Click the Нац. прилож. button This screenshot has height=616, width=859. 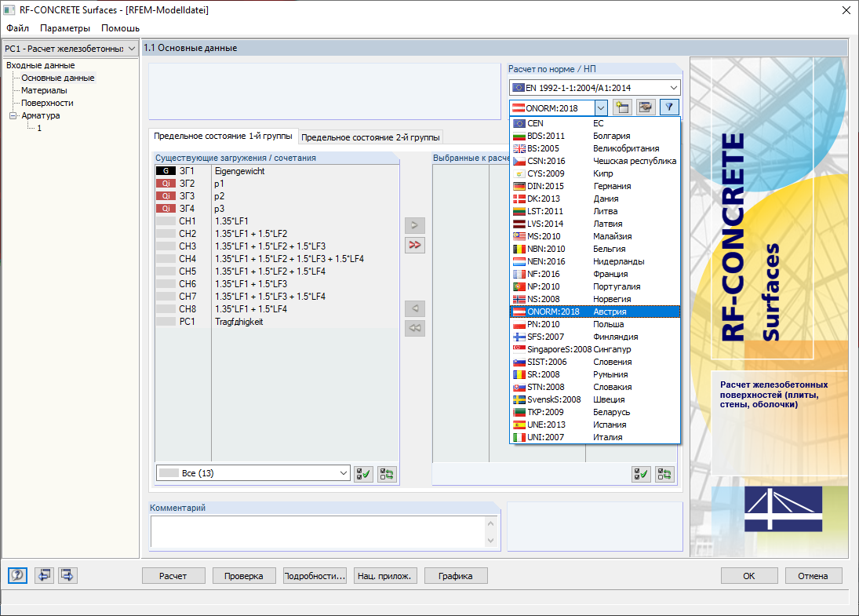tap(385, 576)
